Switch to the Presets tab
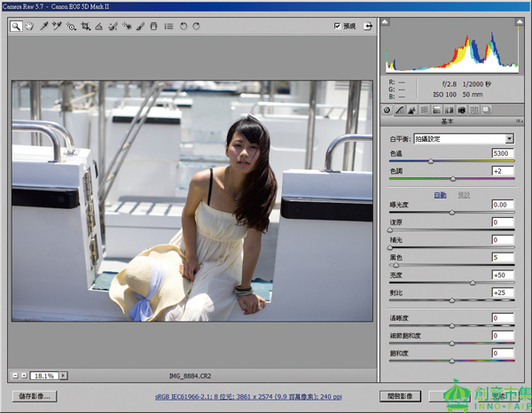 click(x=474, y=110)
